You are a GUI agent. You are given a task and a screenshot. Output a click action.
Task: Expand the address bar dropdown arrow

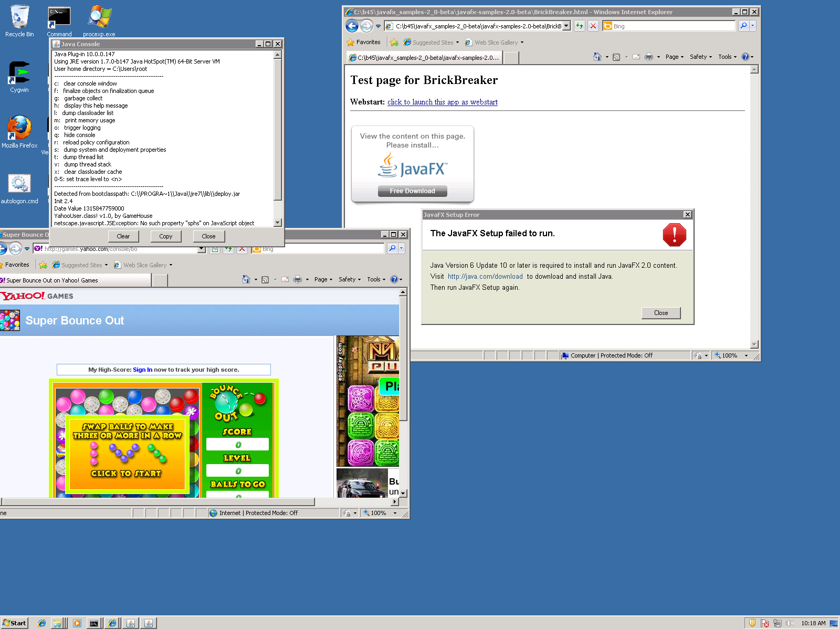coord(566,26)
